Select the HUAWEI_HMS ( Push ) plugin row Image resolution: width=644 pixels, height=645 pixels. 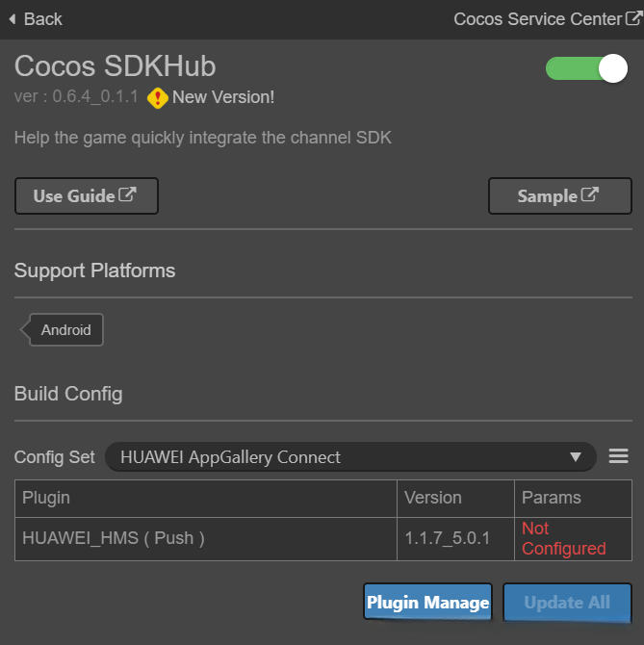coord(323,539)
